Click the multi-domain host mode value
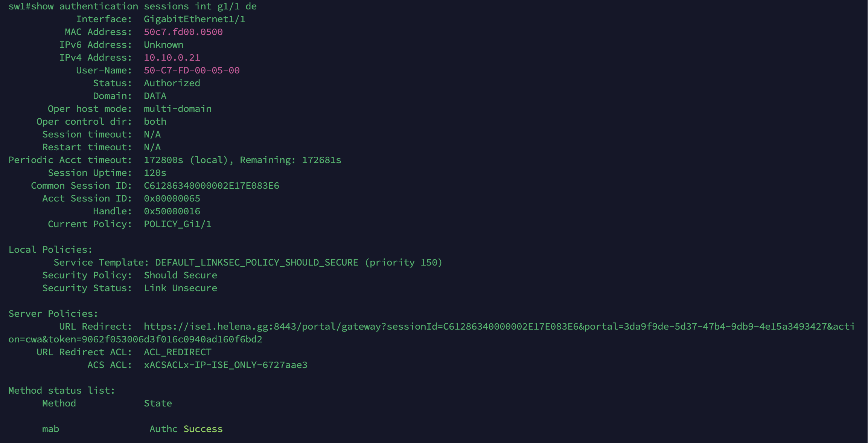The image size is (868, 443). pyautogui.click(x=178, y=109)
